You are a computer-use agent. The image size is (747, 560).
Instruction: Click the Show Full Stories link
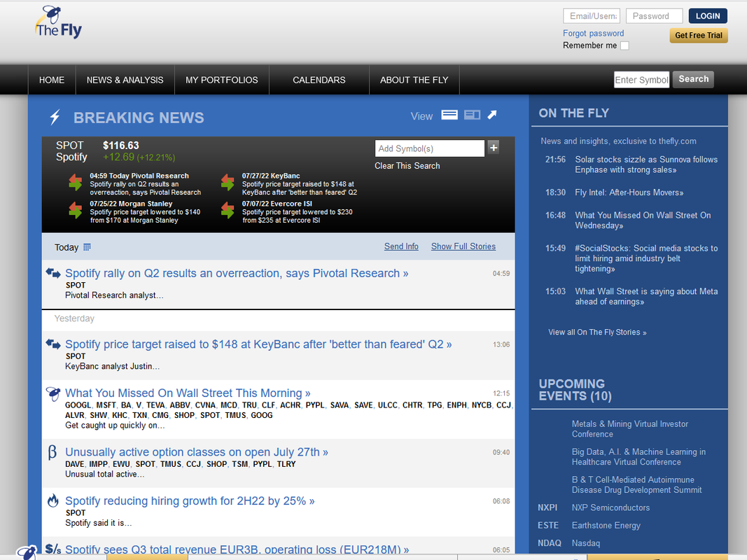[x=463, y=246]
